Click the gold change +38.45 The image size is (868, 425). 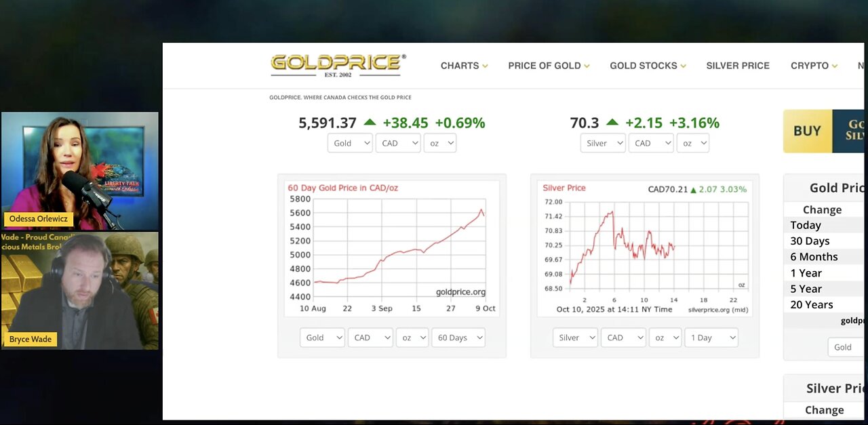point(406,123)
